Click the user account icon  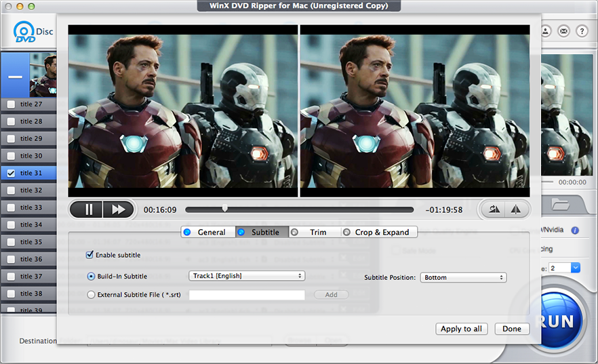point(546,31)
